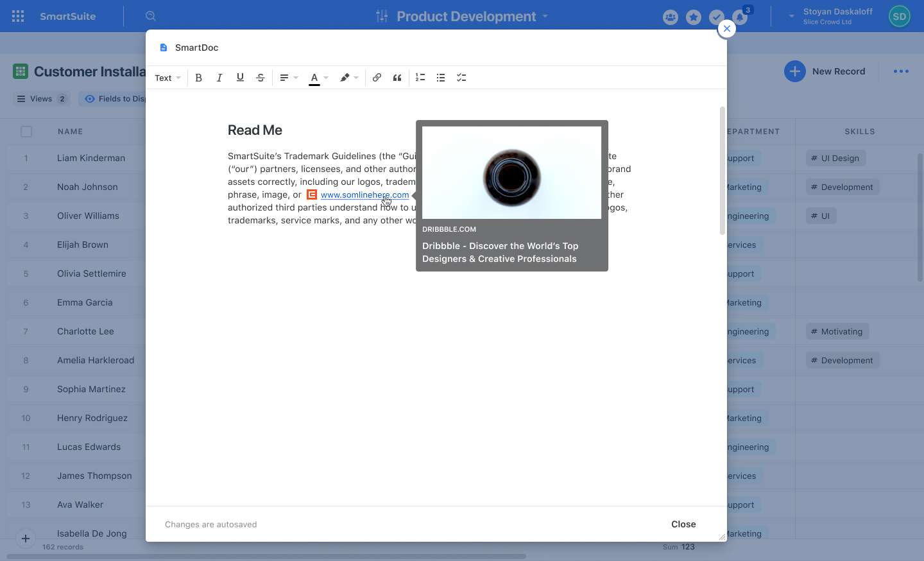Click the Dribbble preview thumbnail
Screen dimensions: 924x561
pyautogui.click(x=512, y=173)
